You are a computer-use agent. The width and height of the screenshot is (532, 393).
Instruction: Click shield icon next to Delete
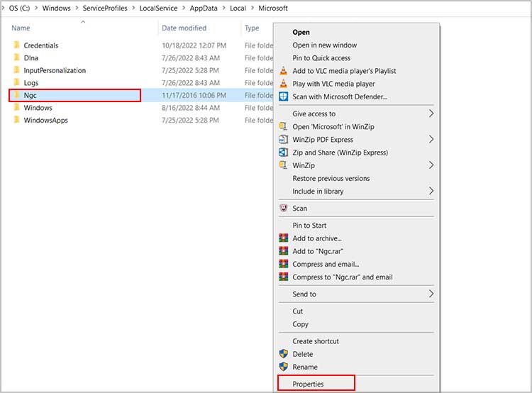click(x=284, y=354)
